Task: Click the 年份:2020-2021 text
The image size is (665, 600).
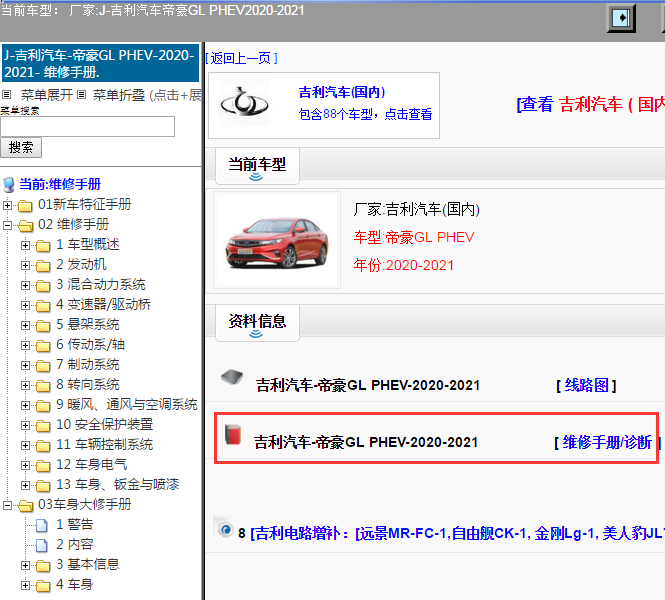Action: pyautogui.click(x=403, y=265)
